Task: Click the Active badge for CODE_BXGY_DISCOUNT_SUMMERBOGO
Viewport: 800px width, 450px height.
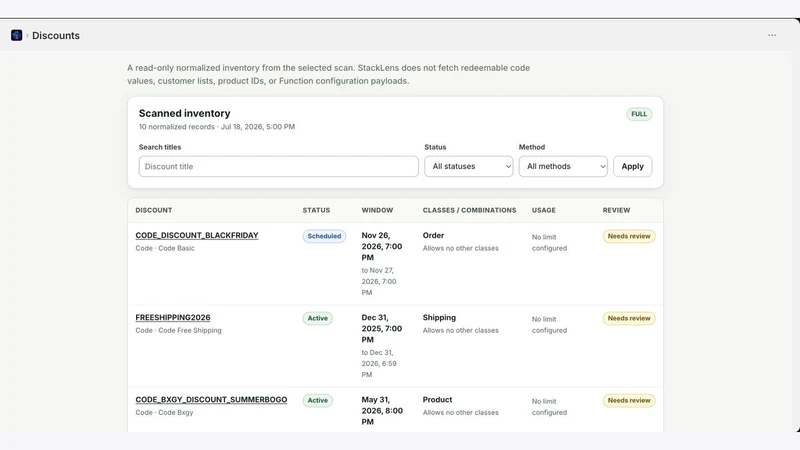Action: point(317,401)
